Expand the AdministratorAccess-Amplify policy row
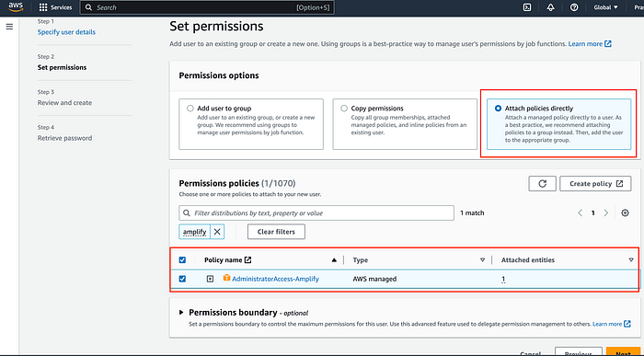The image size is (644, 356). coord(210,279)
